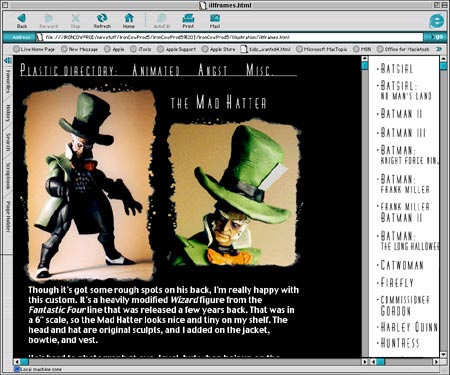Click the Forward arrow icon
The width and height of the screenshot is (450, 375).
click(49, 18)
